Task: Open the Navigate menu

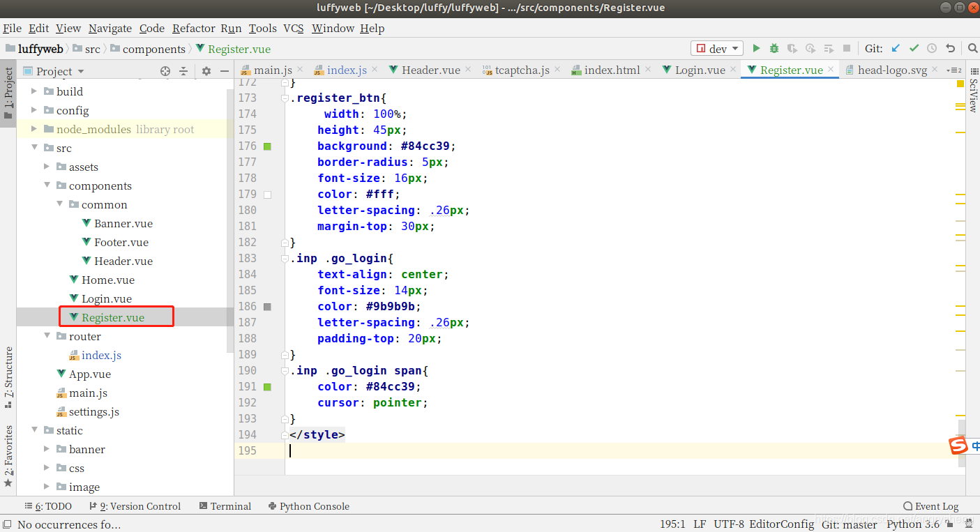Action: click(x=110, y=28)
